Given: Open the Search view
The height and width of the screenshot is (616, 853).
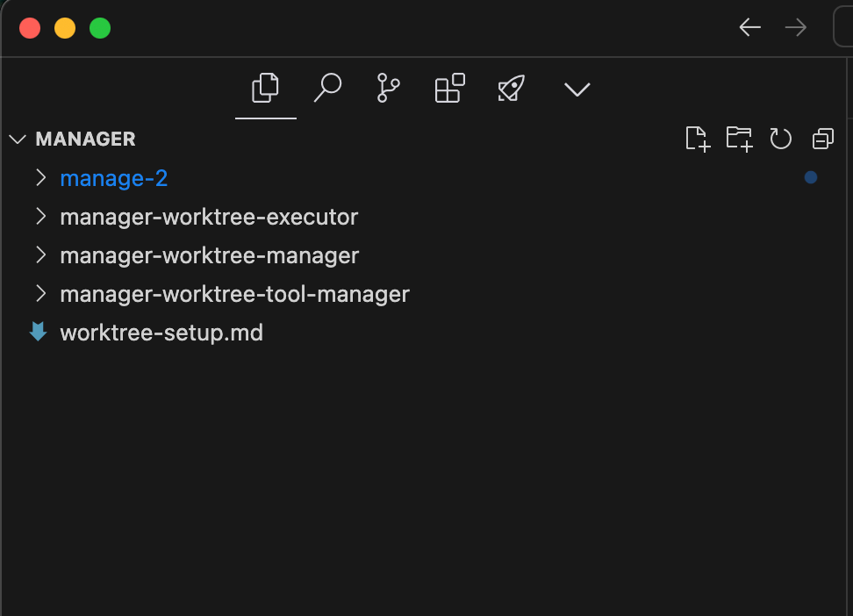Looking at the screenshot, I should (327, 88).
